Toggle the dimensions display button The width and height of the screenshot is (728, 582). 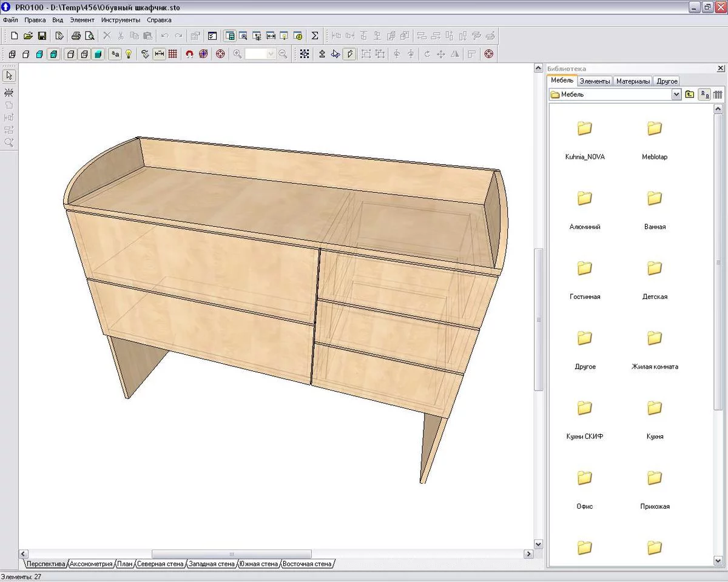pyautogui.click(x=160, y=54)
